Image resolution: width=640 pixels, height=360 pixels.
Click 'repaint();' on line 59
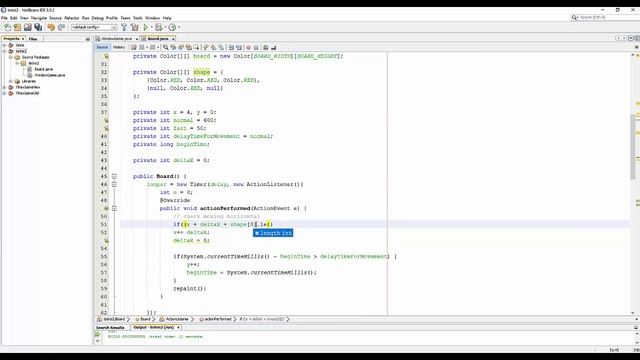[190, 289]
